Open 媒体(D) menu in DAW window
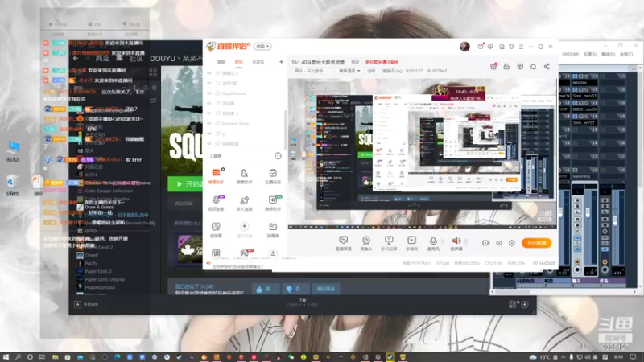Image resolution: width=644 pixels, height=362 pixels. 608,54
